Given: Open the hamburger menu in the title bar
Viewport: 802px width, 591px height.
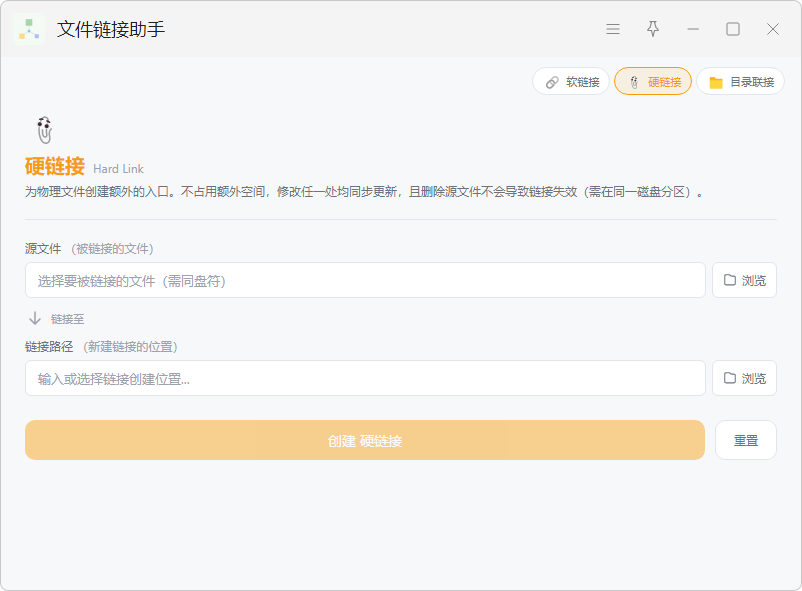Looking at the screenshot, I should 613,29.
